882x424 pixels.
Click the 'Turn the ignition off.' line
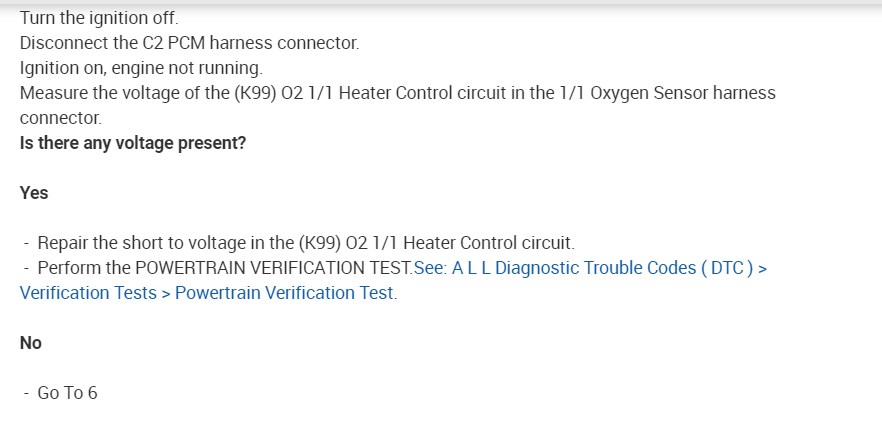97,19
